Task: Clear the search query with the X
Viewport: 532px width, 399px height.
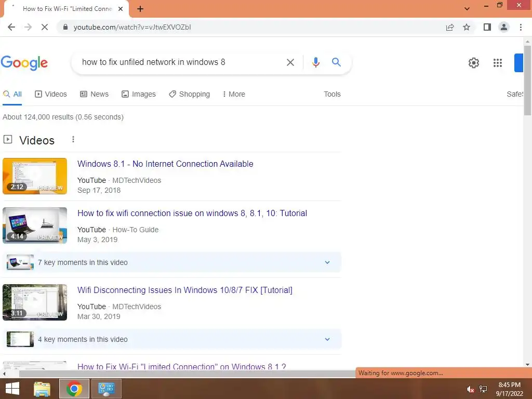Action: point(290,62)
